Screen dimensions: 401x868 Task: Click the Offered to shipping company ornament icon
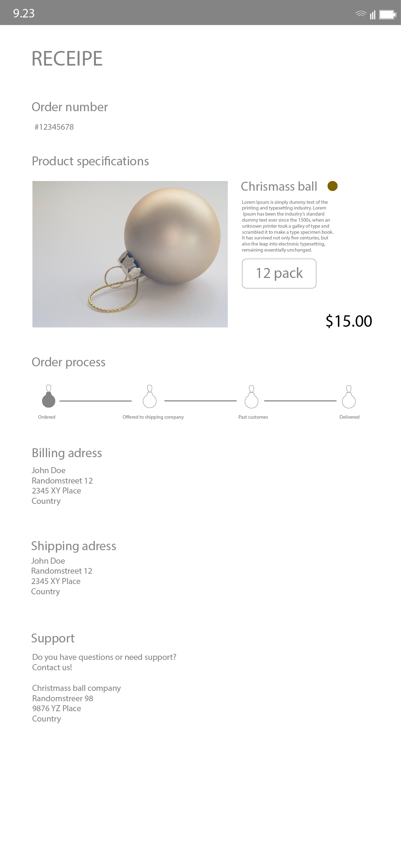pos(150,397)
